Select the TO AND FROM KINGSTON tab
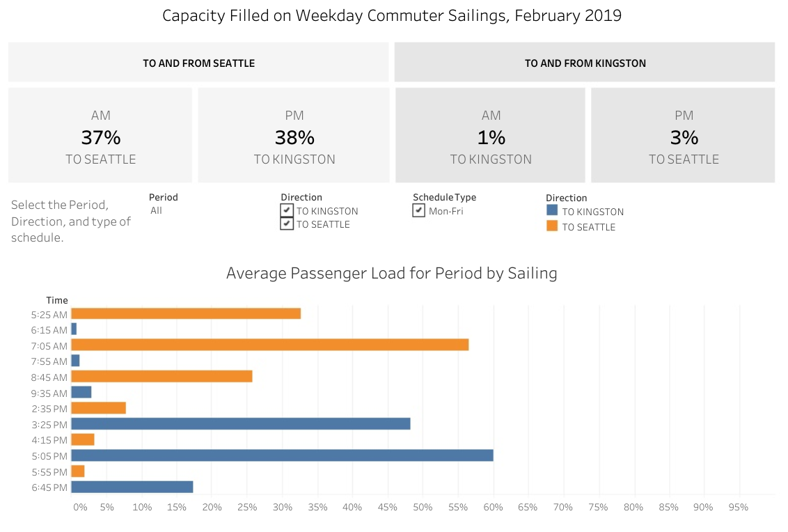 click(585, 62)
